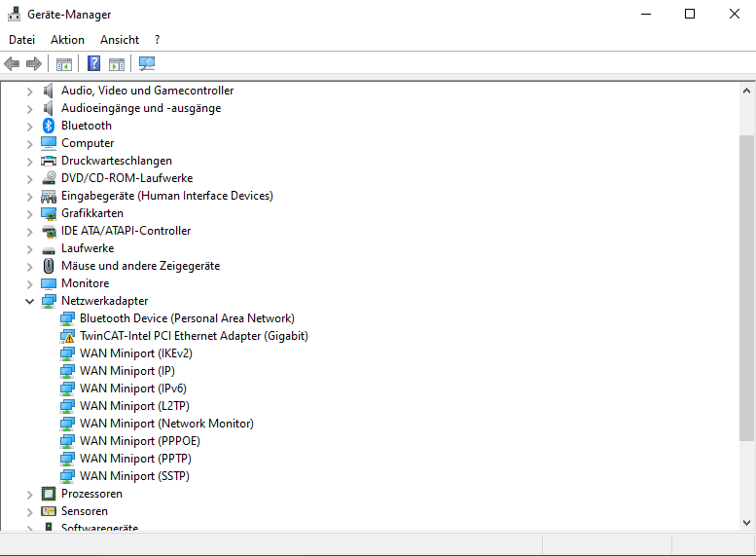Screen dimensions: 756x556
Task: Select WAN Miniport (PPTP)
Action: 135,459
